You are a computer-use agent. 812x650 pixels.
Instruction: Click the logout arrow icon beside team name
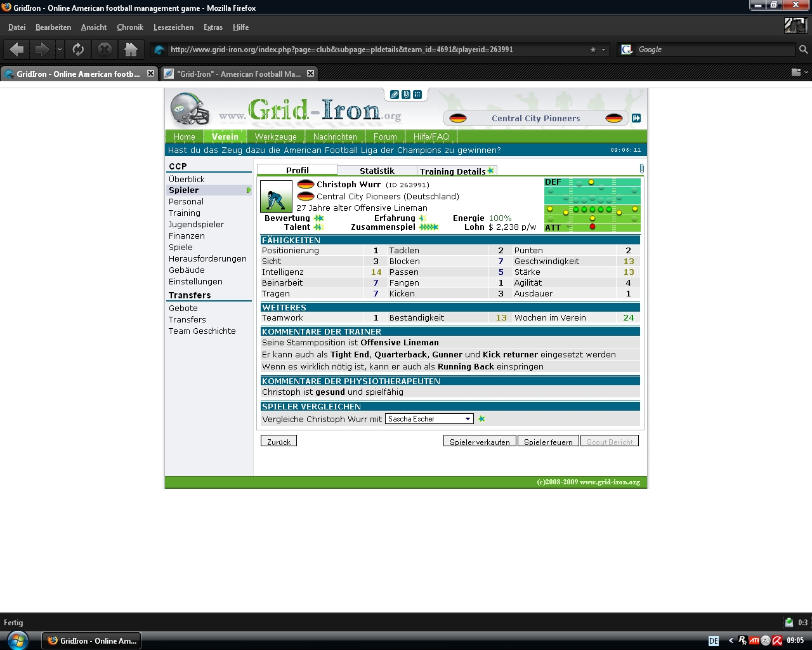point(636,118)
